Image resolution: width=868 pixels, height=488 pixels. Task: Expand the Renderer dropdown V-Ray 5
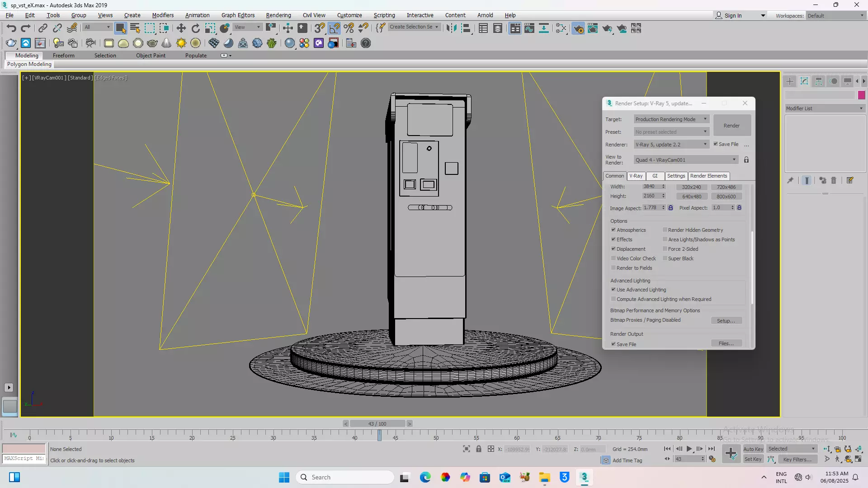click(671, 145)
